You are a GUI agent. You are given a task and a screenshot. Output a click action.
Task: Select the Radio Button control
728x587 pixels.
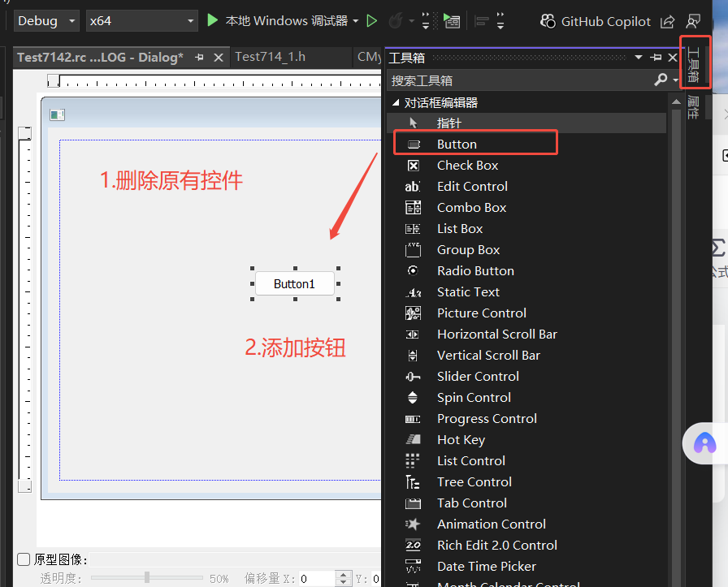point(526,270)
